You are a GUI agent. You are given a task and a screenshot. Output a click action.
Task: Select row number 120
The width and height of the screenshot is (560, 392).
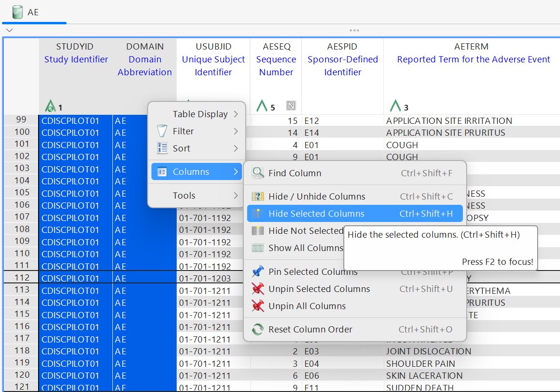pyautogui.click(x=21, y=375)
